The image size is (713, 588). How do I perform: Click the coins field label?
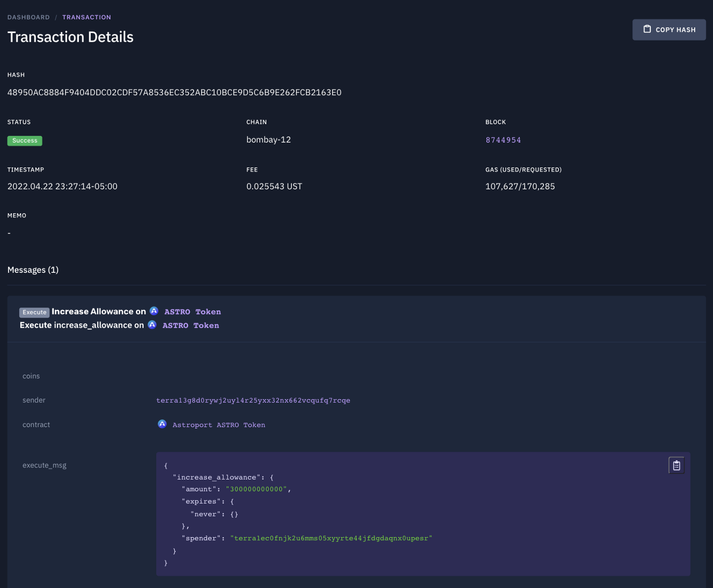(31, 376)
